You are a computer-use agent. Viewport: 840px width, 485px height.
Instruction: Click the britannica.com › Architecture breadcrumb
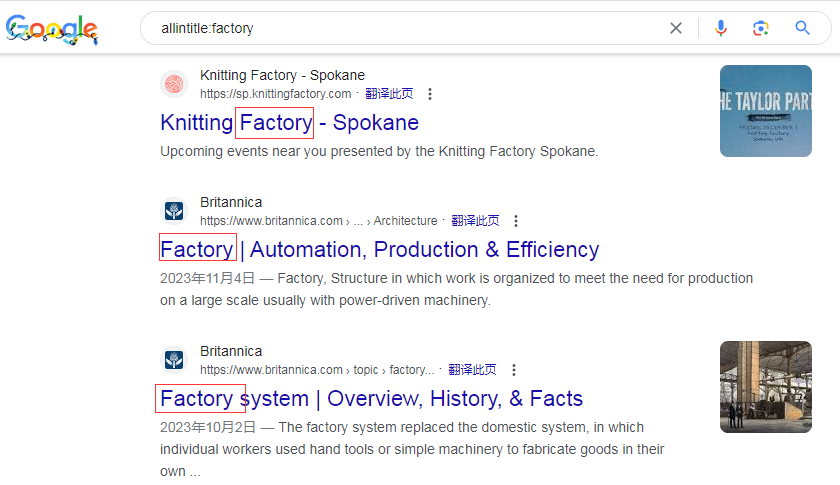pos(319,221)
